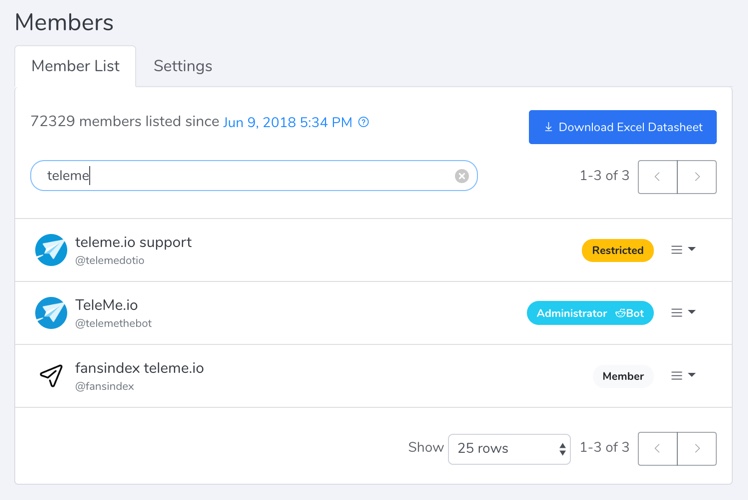Image resolution: width=748 pixels, height=500 pixels.
Task: Click the Members page heading
Action: point(64,22)
